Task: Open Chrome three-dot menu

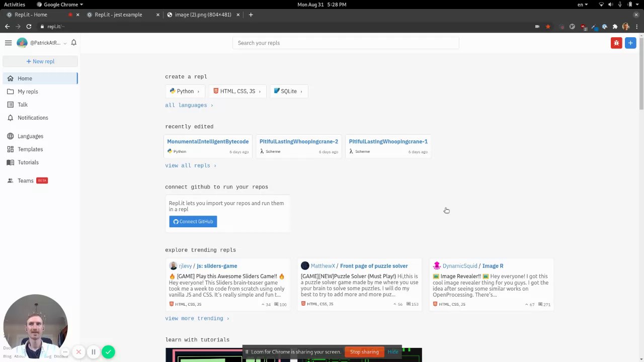Action: click(636, 27)
